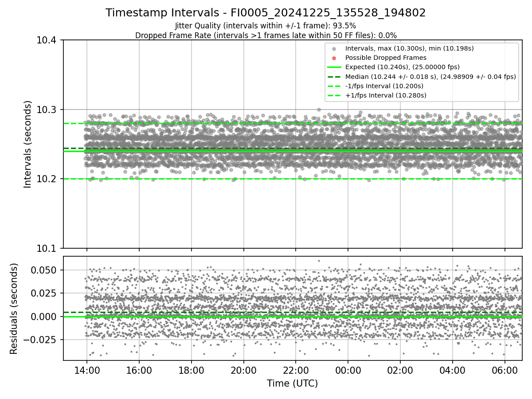Image resolution: width=532 pixels, height=399 pixels.
Task: Select legend entry Possible Dropped Frames
Action: click(x=386, y=58)
